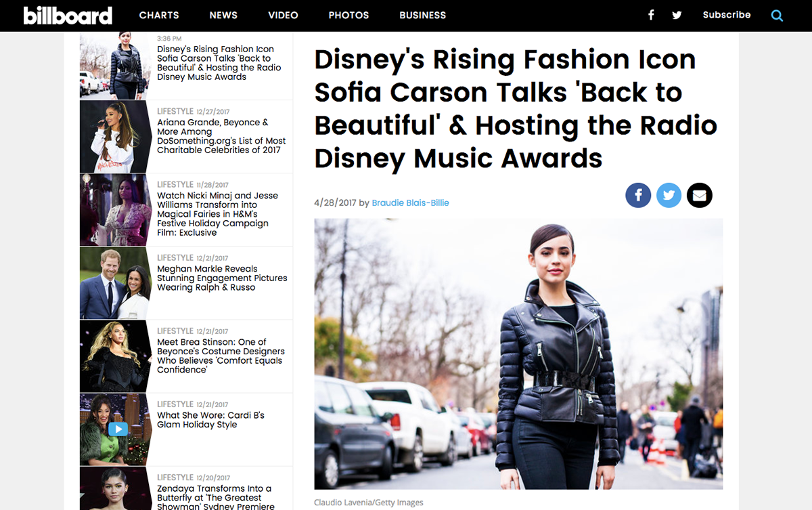Image resolution: width=812 pixels, height=510 pixels.
Task: Open Zendaya butterfly premiere article
Action: tap(216, 497)
